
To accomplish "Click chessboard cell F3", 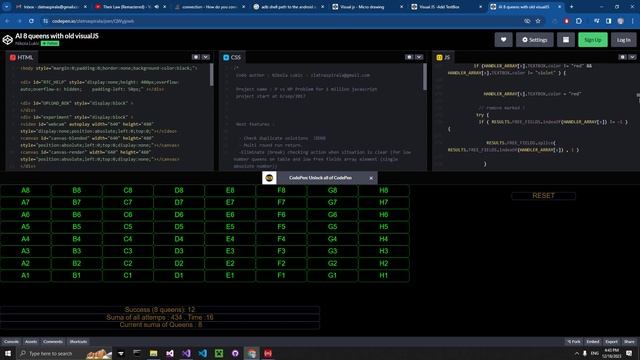I will click(x=281, y=251).
